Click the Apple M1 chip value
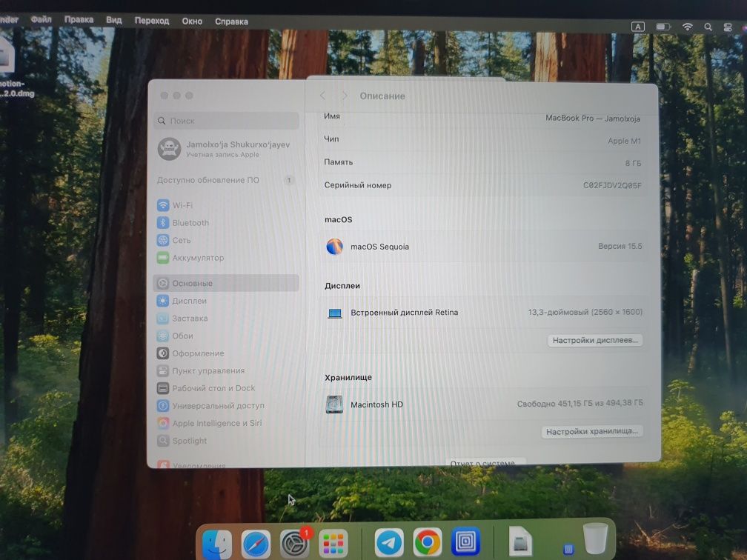This screenshot has width=747, height=560. click(624, 141)
